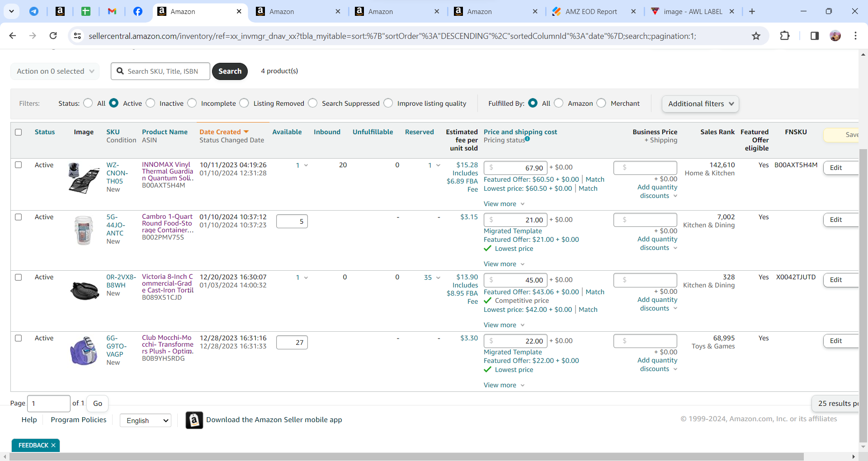The height and width of the screenshot is (461, 868).
Task: Open the Chrome profile avatar
Action: pos(835,36)
